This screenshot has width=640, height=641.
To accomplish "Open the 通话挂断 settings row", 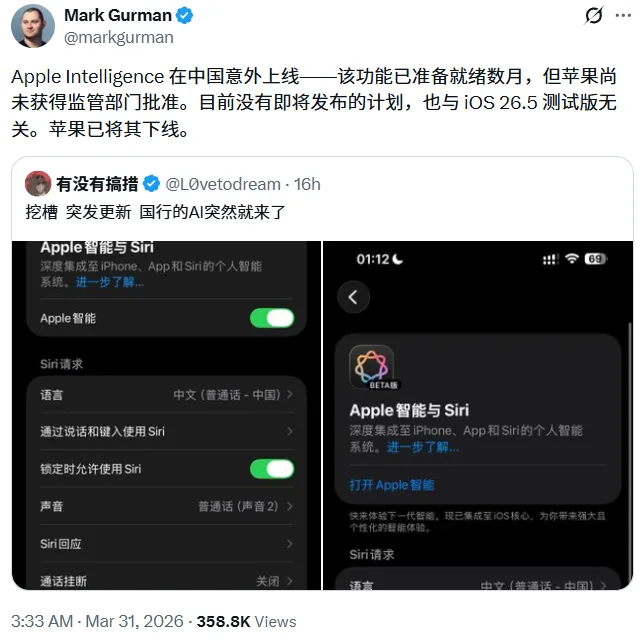I will point(167,578).
